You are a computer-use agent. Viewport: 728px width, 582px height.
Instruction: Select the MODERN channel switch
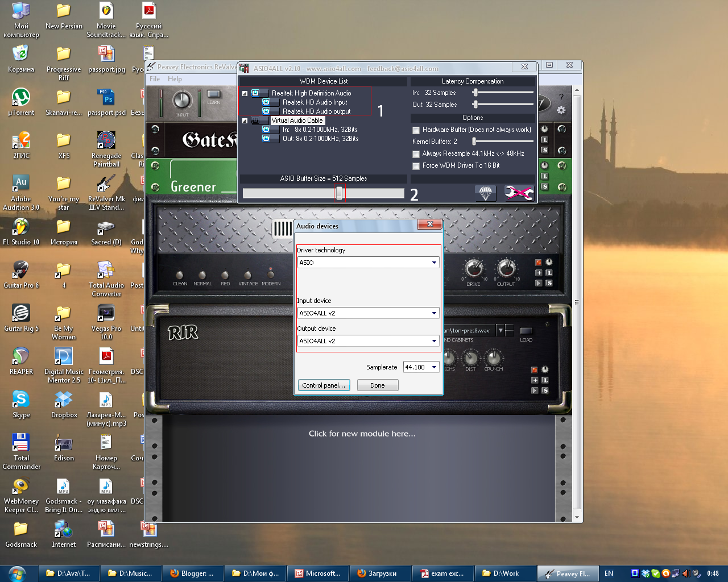[271, 275]
